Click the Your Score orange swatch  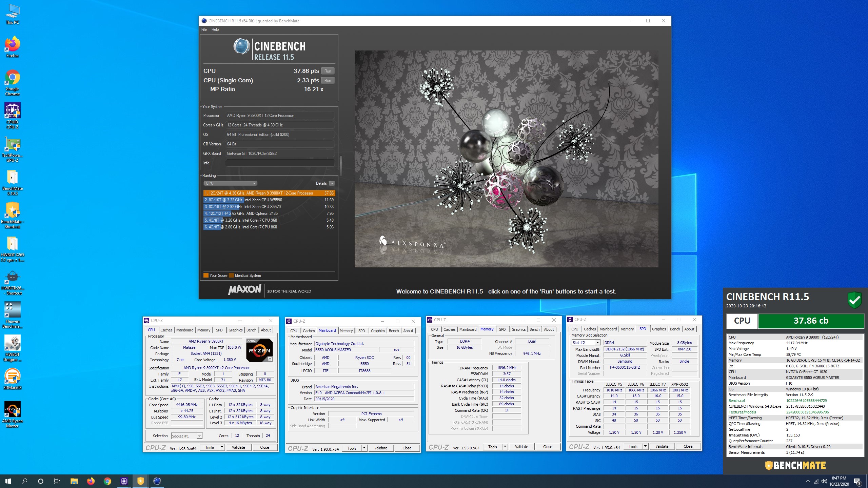click(x=206, y=276)
